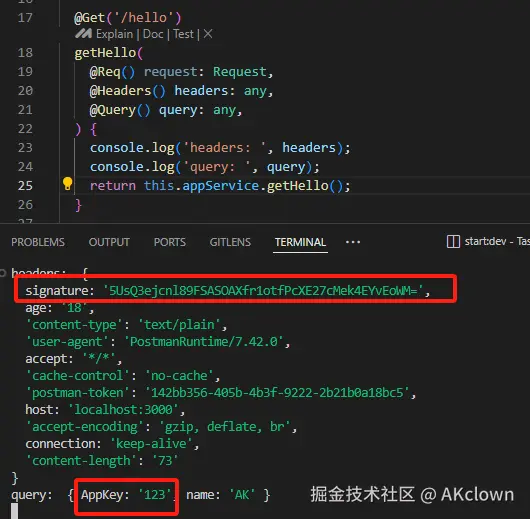Click console.log on the 'query: ' line
Screen dimensions: 530x519
pyautogui.click(x=132, y=167)
